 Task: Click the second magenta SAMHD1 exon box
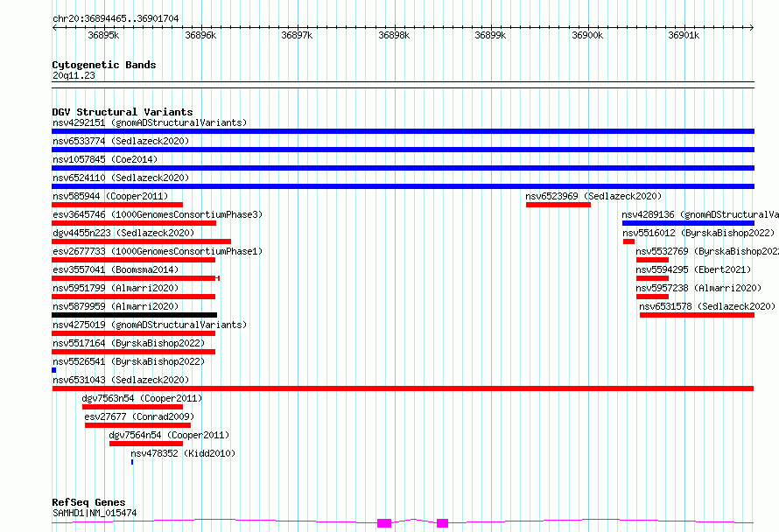(x=442, y=523)
